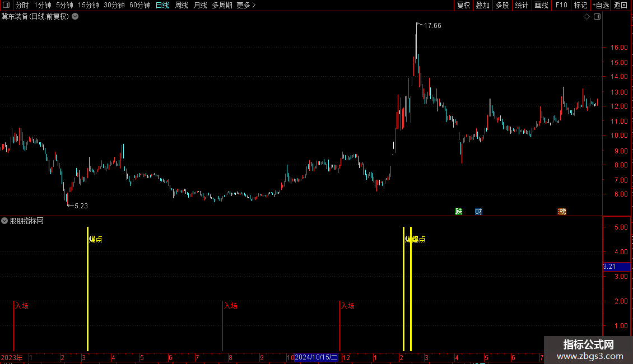This screenshot has height=364, width=633.
Task: Click the green 跌 info marker
Action: coord(459,212)
